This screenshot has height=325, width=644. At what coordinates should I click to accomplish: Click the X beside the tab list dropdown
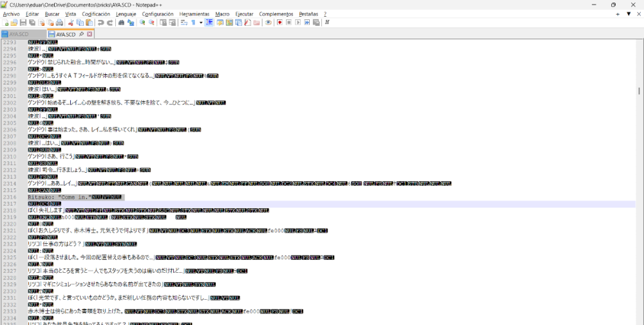click(639, 14)
